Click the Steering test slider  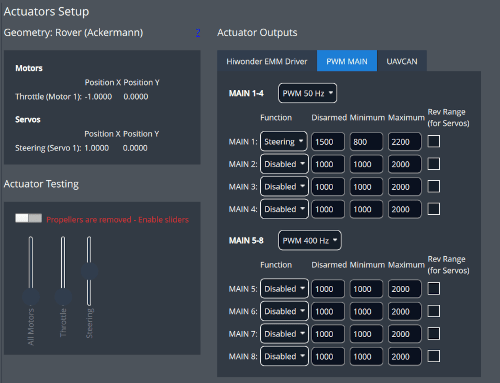[89, 271]
